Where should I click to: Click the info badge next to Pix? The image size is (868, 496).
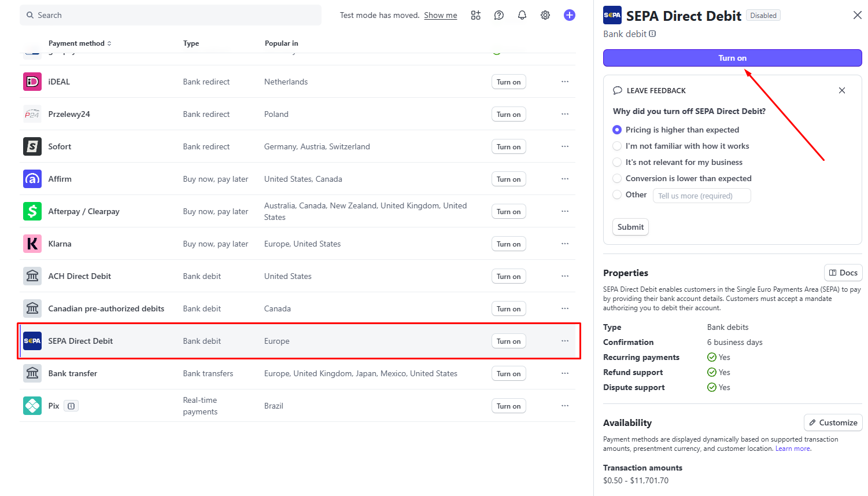tap(71, 406)
